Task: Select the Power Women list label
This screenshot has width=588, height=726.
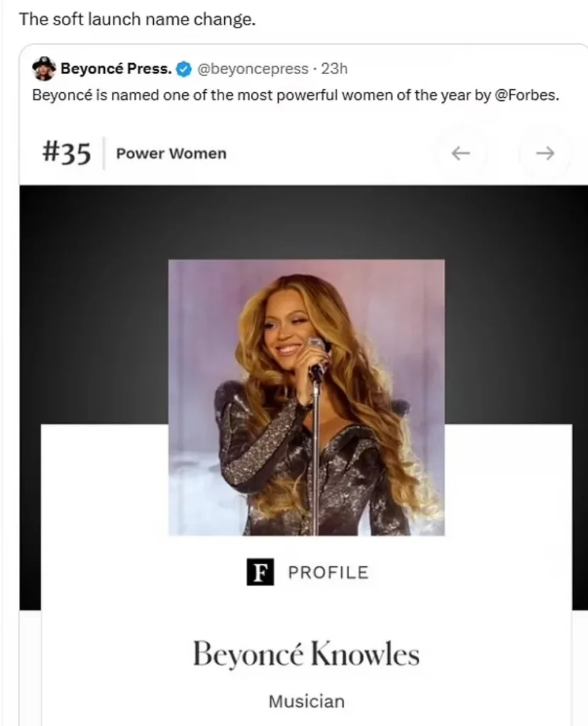Action: click(172, 153)
